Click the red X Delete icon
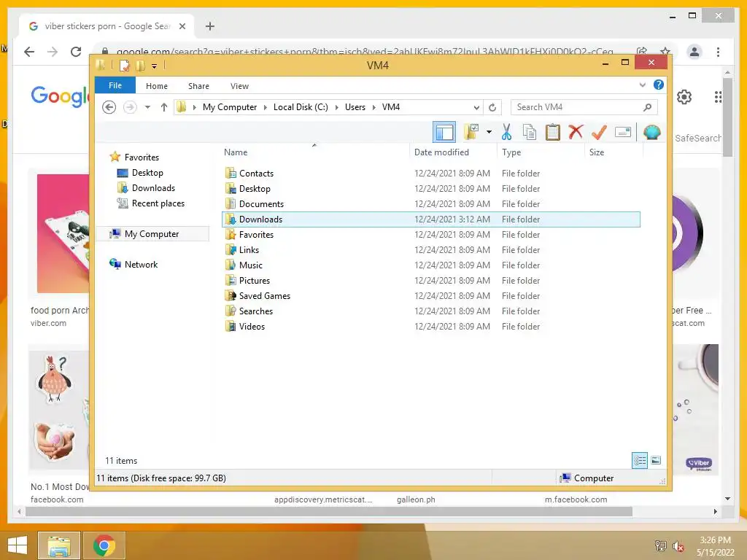747x560 pixels. 576,131
